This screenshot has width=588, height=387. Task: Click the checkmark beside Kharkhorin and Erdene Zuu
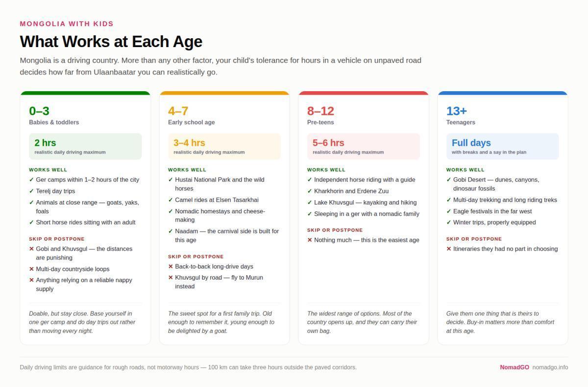[x=310, y=191]
